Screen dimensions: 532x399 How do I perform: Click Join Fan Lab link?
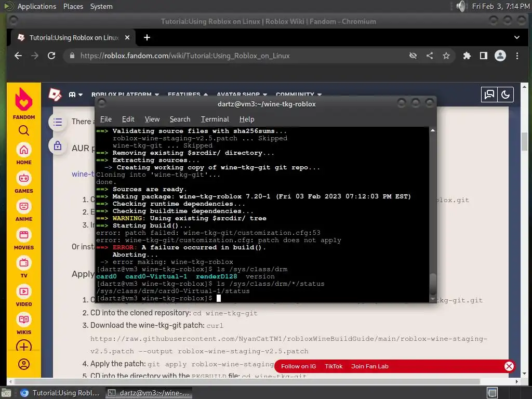(x=369, y=366)
